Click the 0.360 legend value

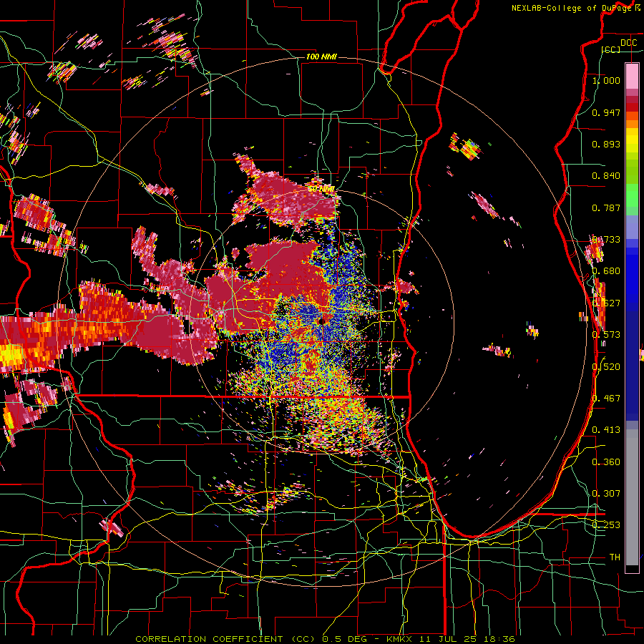pos(606,462)
